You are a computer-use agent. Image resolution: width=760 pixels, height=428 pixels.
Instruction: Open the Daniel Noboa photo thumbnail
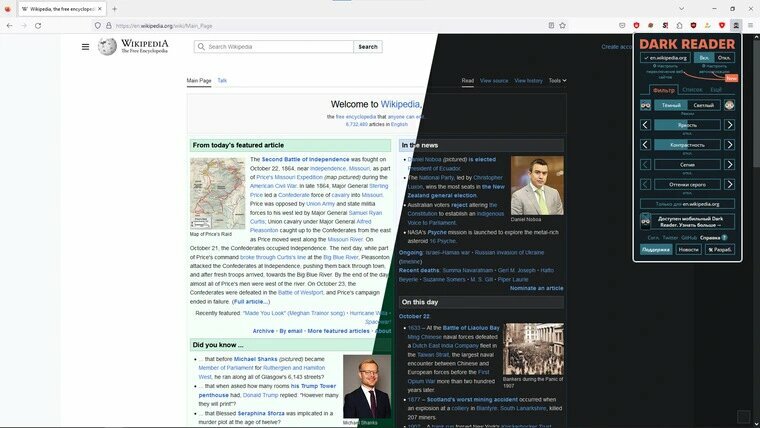537,186
